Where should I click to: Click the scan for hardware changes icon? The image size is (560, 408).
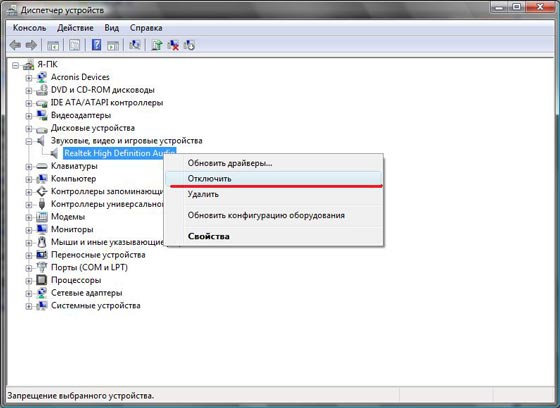coord(135,45)
